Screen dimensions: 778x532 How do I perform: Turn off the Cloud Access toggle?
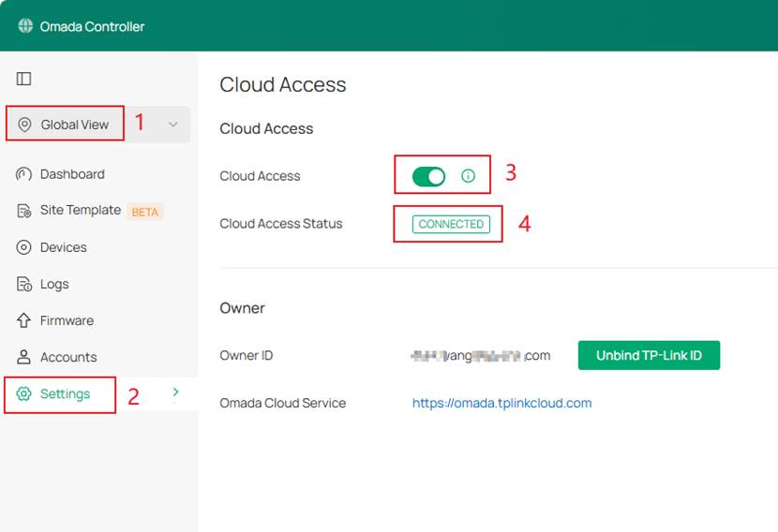428,176
